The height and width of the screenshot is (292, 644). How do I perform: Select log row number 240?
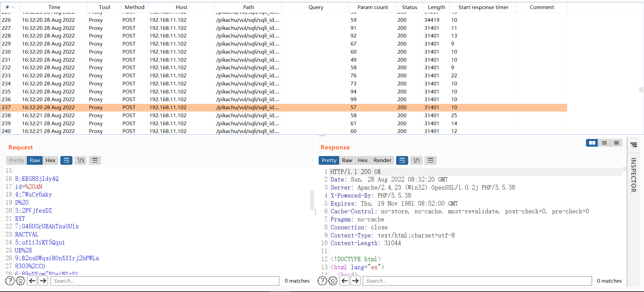(283, 131)
